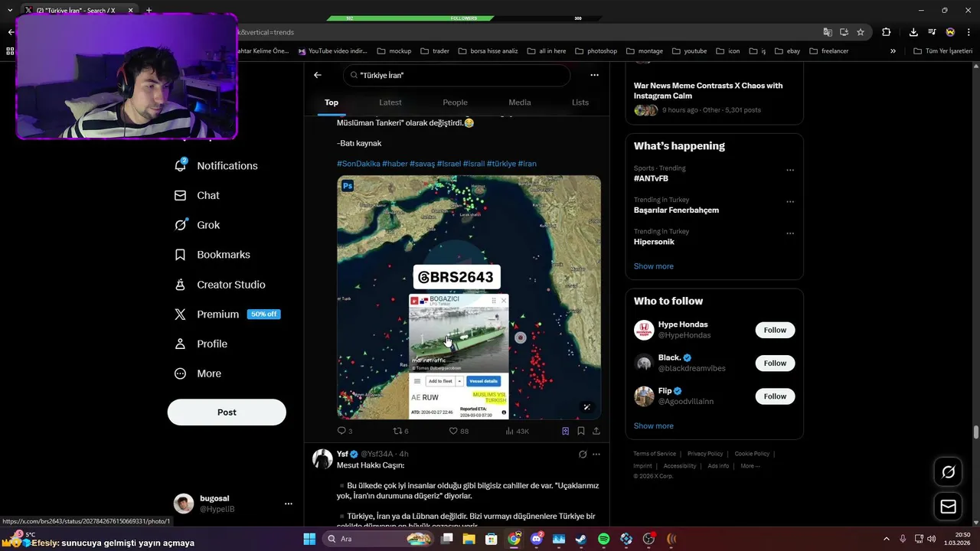Open the floating Messages envelope button
The image size is (980, 551).
click(948, 507)
